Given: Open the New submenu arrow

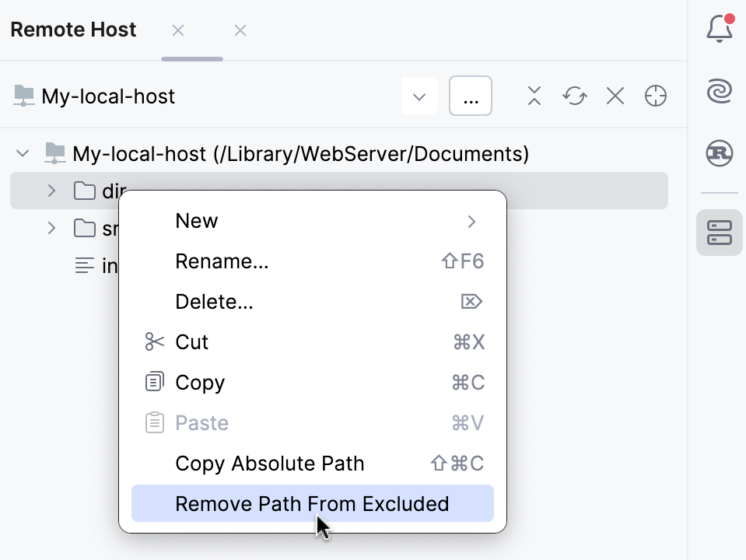Looking at the screenshot, I should (471, 221).
